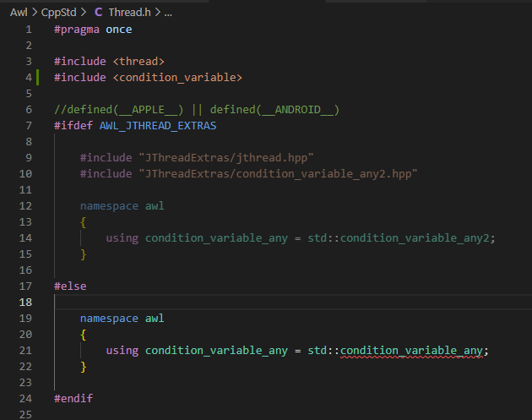Click '#ifdef' directive on line 7
The height and width of the screenshot is (420, 532).
click(73, 126)
